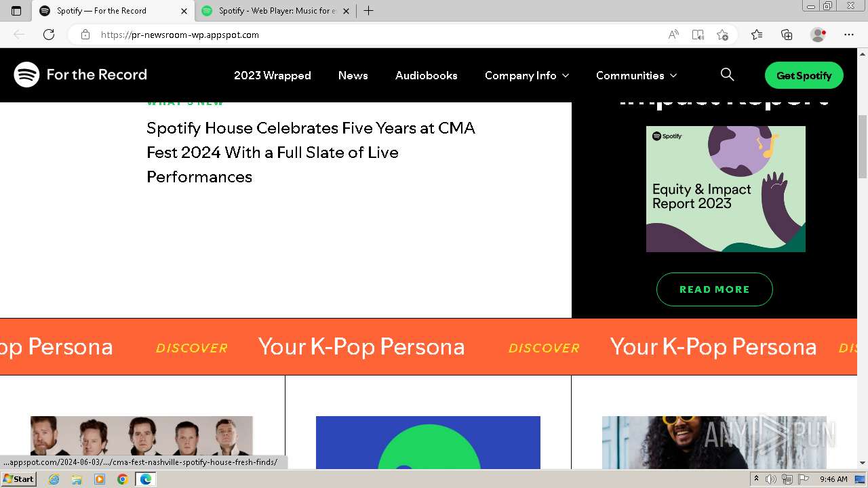Click the middle Your K-Pop Persona banner text
The image size is (868, 488).
click(x=361, y=346)
